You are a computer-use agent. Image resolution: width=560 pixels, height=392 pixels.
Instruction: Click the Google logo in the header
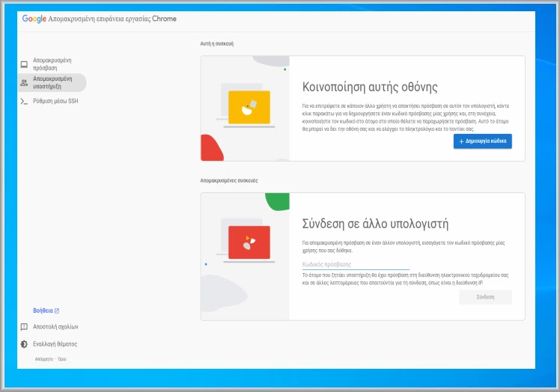click(34, 19)
